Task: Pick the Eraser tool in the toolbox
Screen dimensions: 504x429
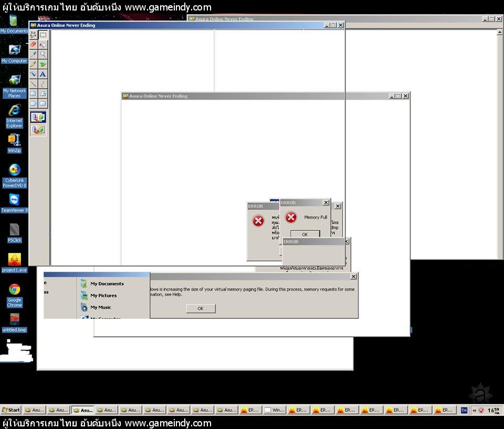Action: 34,45
